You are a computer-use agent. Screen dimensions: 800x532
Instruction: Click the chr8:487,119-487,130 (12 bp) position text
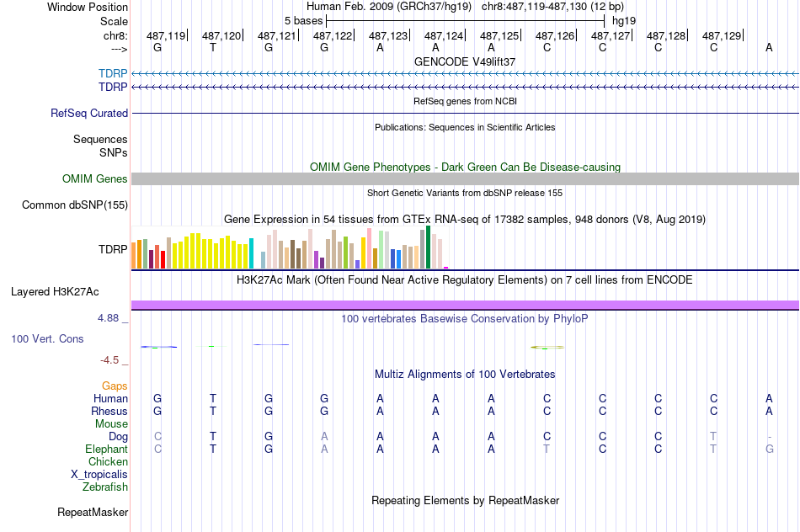(552, 7)
